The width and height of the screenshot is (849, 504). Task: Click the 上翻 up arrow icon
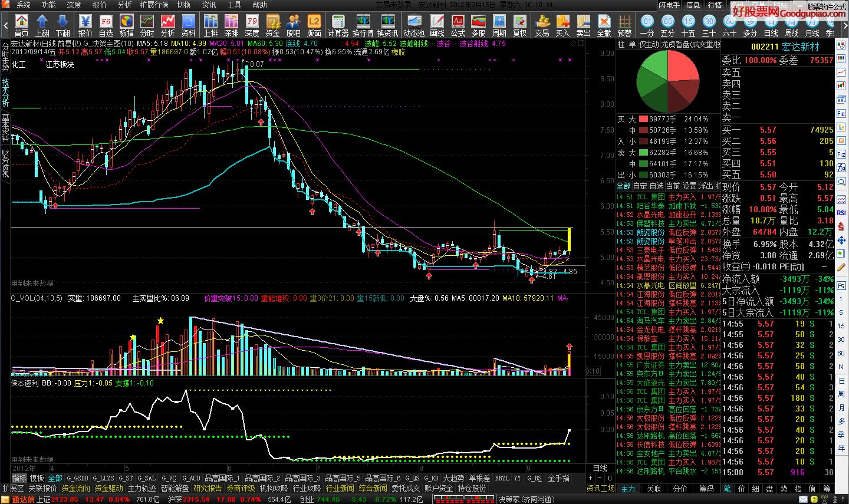42,25
